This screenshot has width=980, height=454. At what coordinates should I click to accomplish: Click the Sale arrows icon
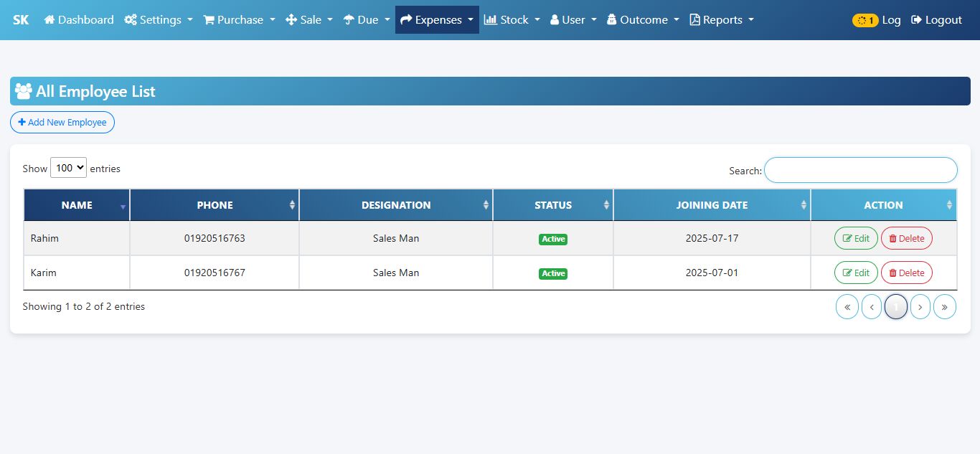(291, 20)
